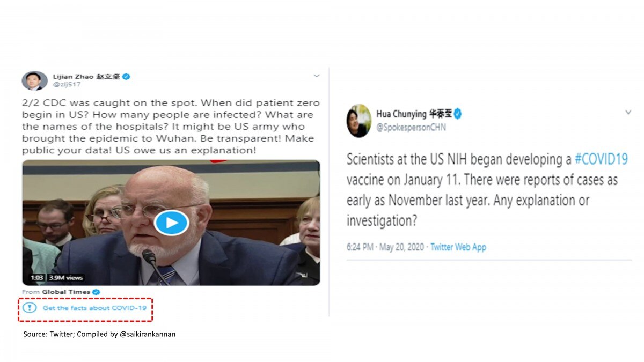
Task: Click the 3.9M views counter on the video
Action: [66, 278]
